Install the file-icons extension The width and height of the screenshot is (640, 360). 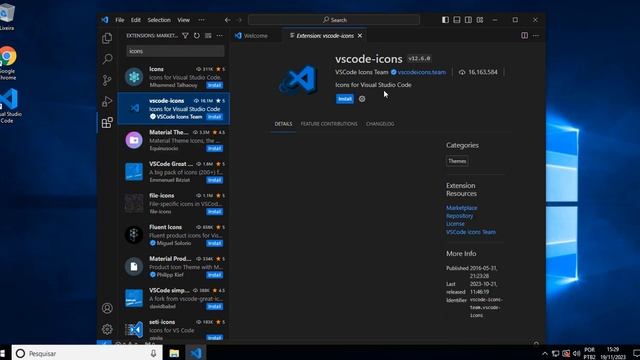click(x=214, y=212)
